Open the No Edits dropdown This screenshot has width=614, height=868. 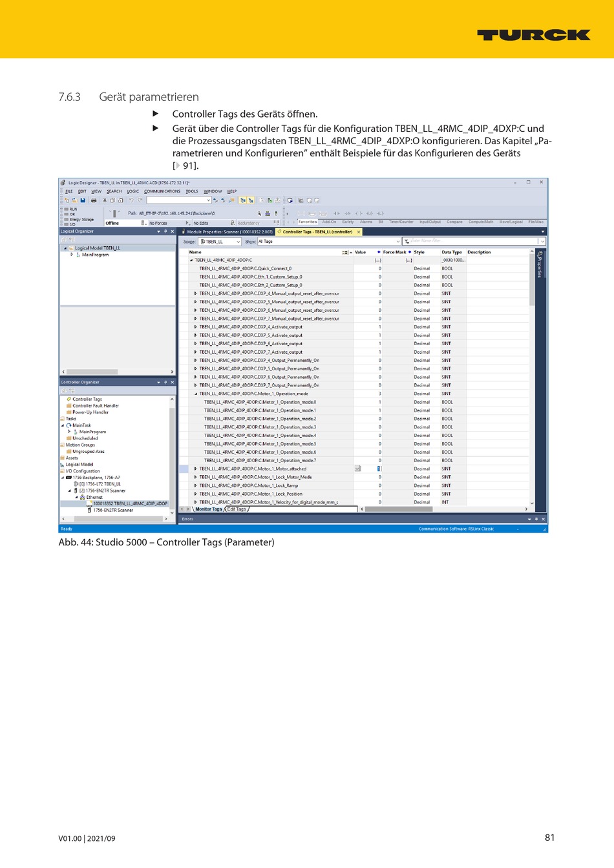pos(232,223)
